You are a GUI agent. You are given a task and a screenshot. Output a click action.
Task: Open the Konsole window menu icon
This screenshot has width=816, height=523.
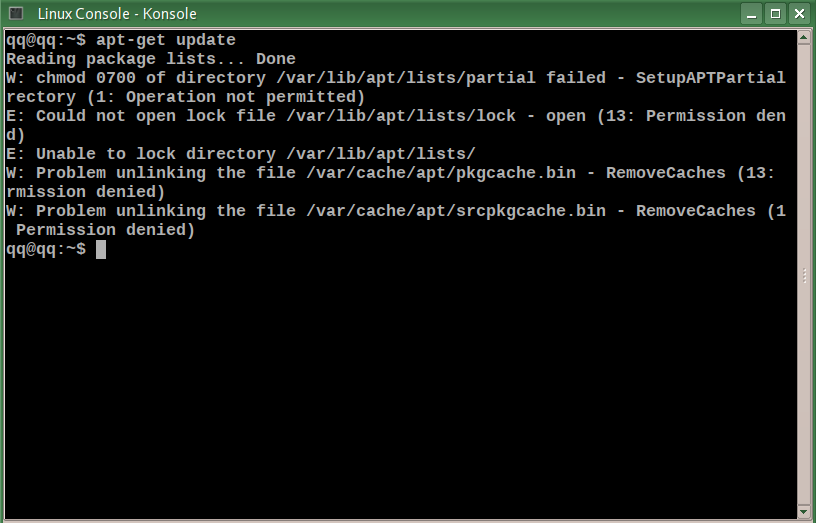coord(16,13)
